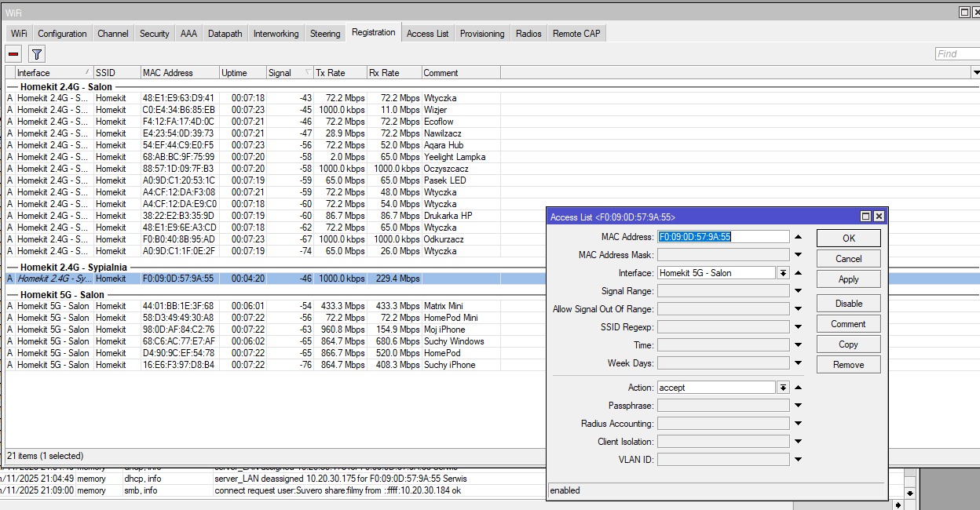Open the Provisioning tab

pos(481,34)
